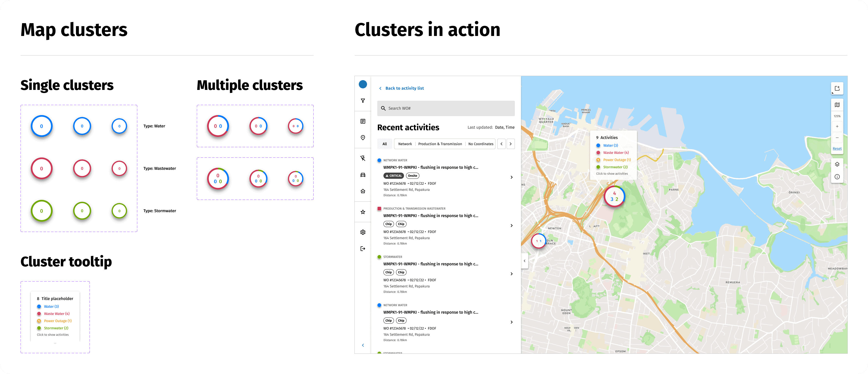The height and width of the screenshot is (374, 868).
Task: Click the Onsite chip
Action: click(x=412, y=176)
